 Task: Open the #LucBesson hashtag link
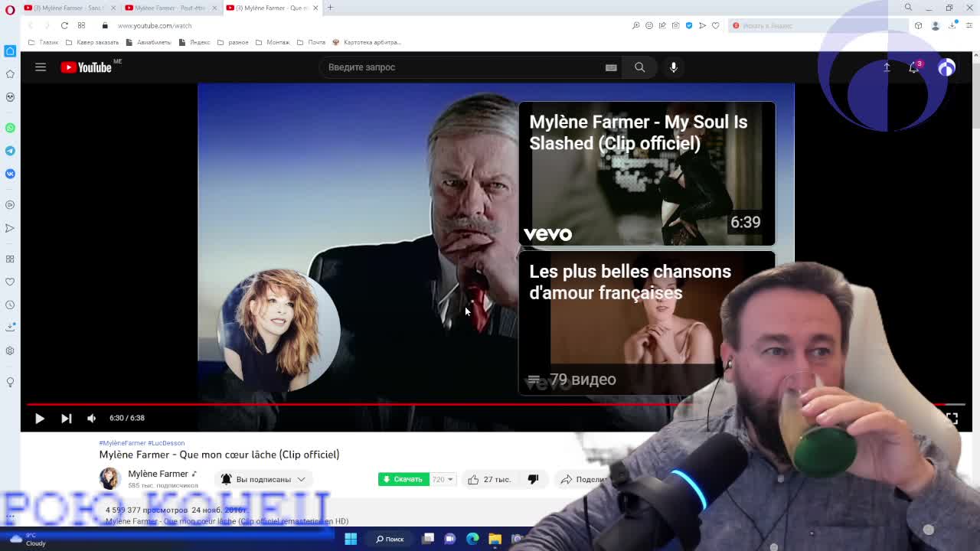166,443
